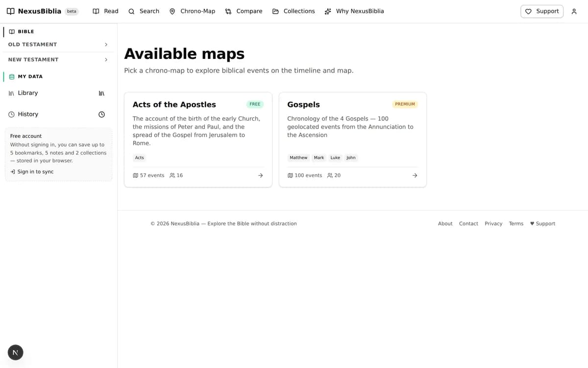Open the user account icon
588x368 pixels.
[574, 11]
